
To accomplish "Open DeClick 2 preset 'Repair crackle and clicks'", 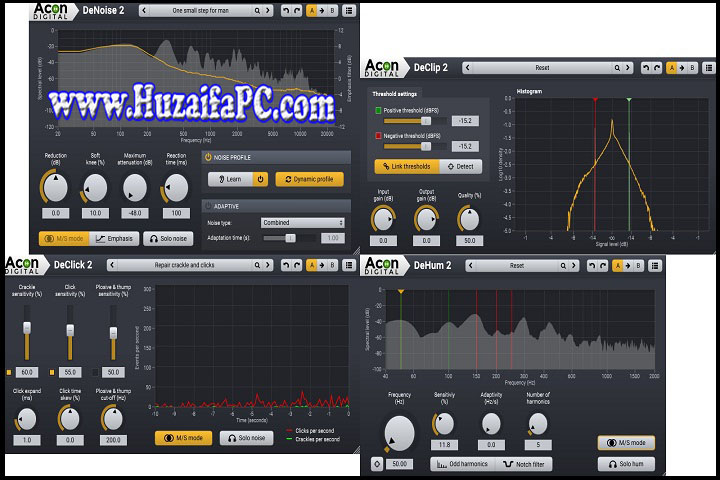I will (x=184, y=265).
